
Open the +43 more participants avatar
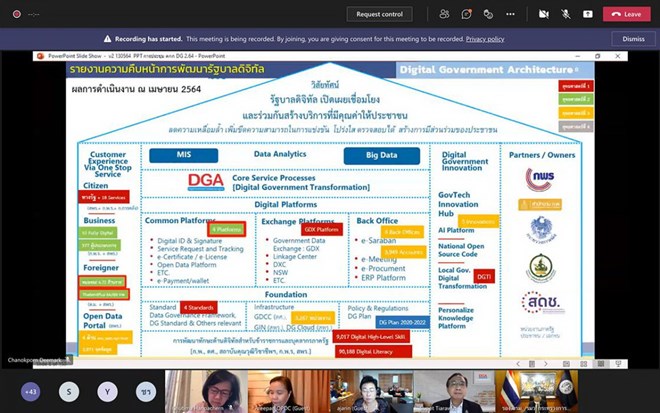pos(30,392)
